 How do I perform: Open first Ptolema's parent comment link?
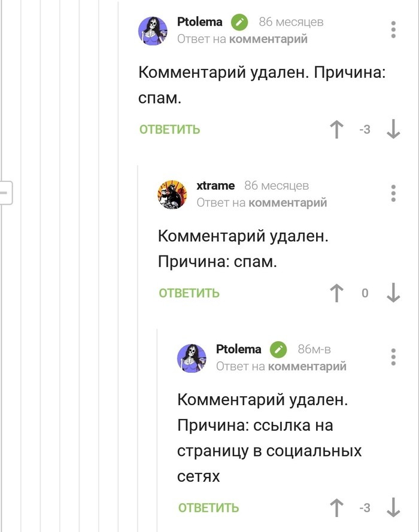coord(268,39)
